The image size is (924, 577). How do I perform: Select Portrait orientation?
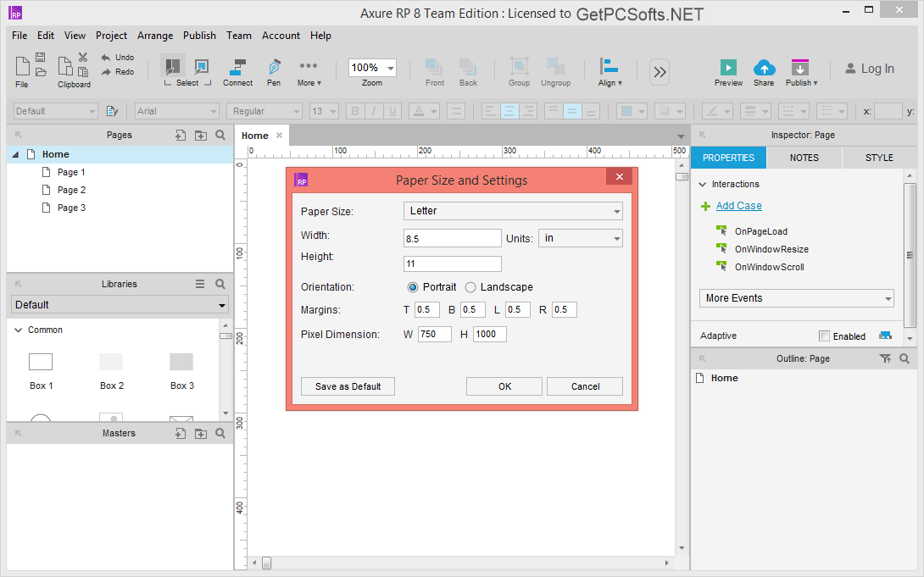tap(413, 287)
